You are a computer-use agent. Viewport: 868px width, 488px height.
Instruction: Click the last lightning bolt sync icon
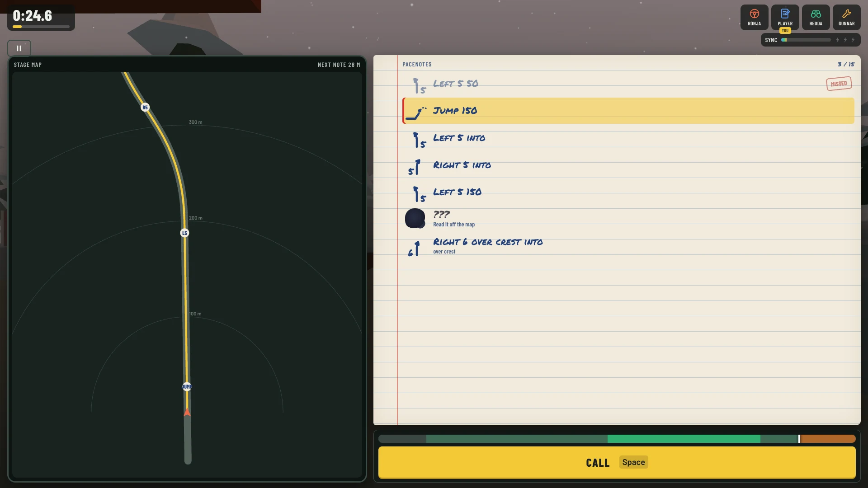pyautogui.click(x=853, y=40)
